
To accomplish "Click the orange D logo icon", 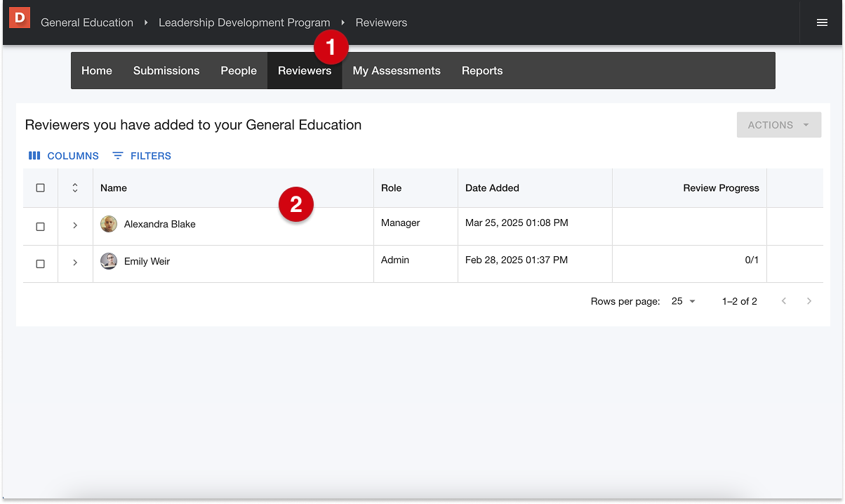I will [20, 18].
